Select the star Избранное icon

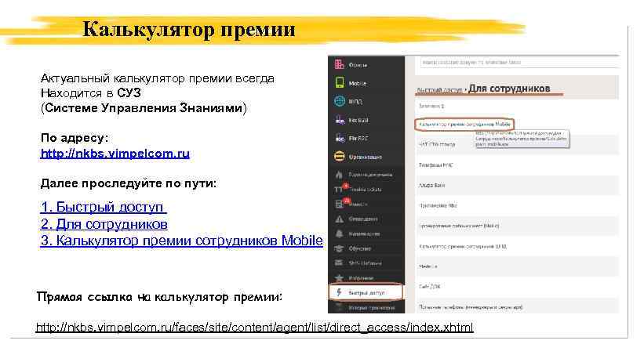click(x=339, y=278)
